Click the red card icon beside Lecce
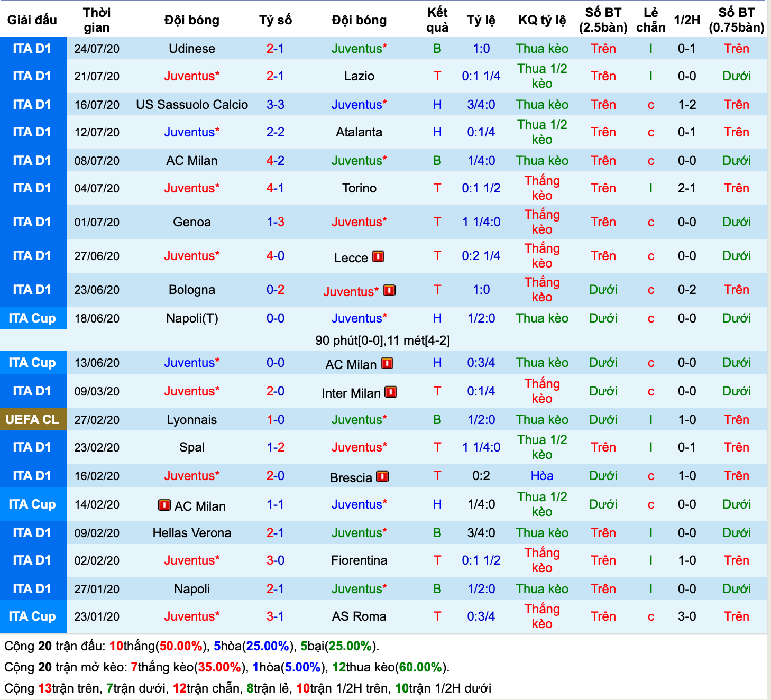The image size is (771, 700). 378,256
